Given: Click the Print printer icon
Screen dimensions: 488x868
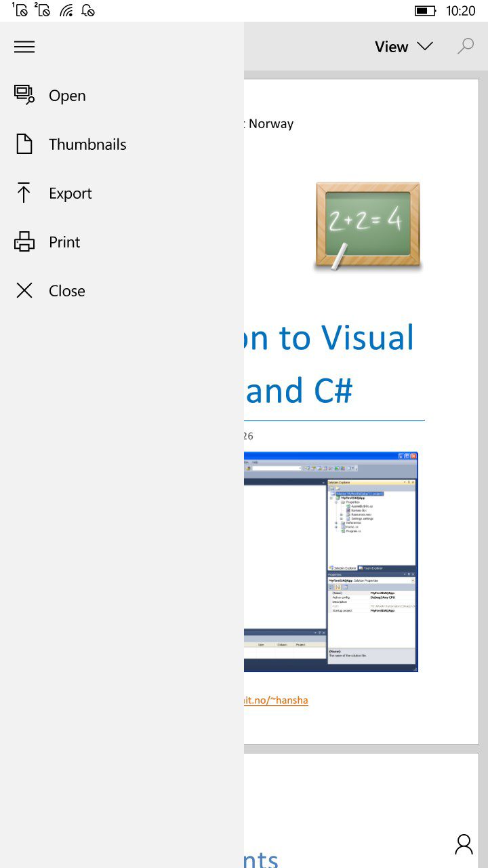Looking at the screenshot, I should click(24, 242).
